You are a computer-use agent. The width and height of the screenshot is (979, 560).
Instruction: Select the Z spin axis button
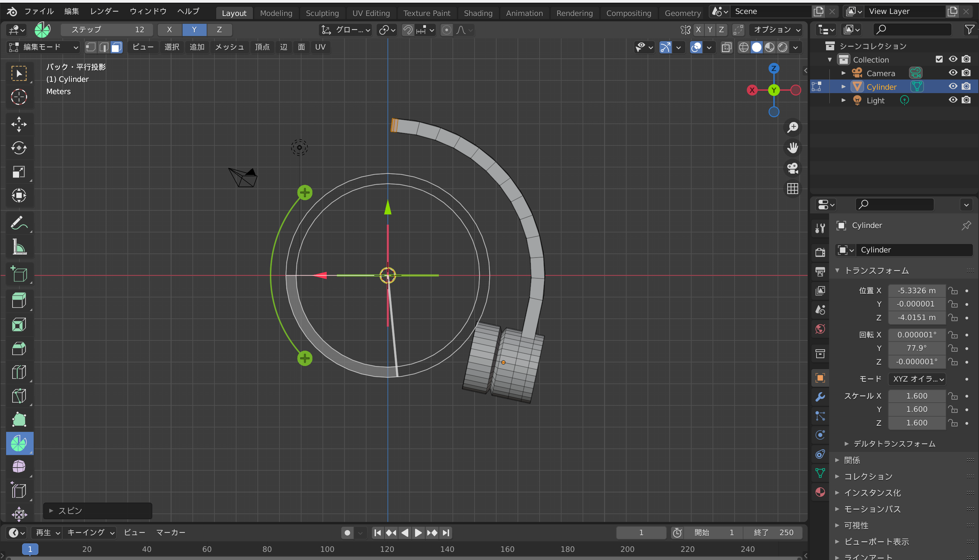pos(219,30)
